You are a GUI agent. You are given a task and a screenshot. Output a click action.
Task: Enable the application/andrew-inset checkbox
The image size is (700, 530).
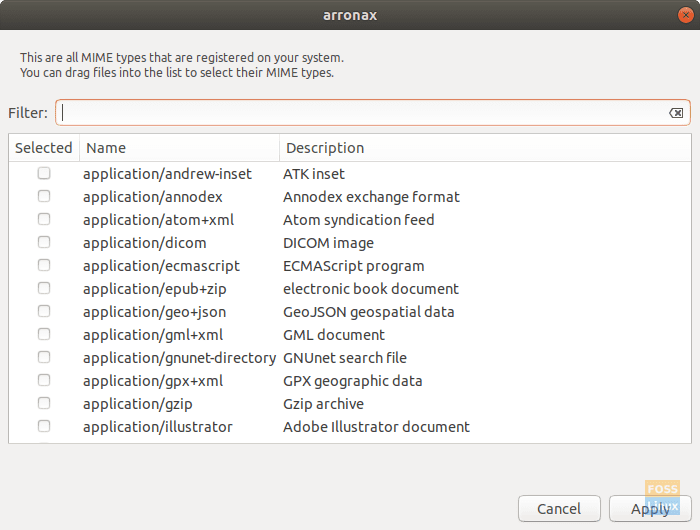[44, 174]
